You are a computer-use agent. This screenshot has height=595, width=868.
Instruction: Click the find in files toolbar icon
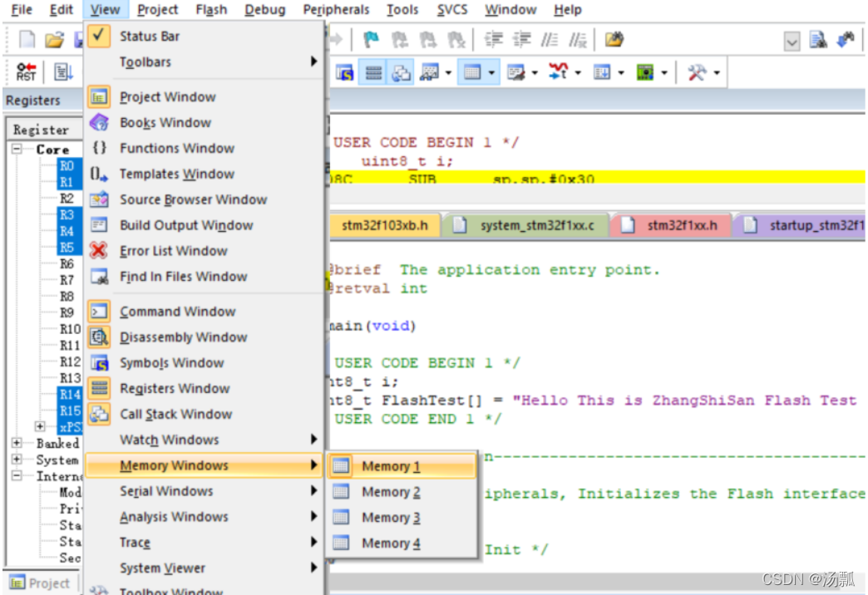[818, 40]
